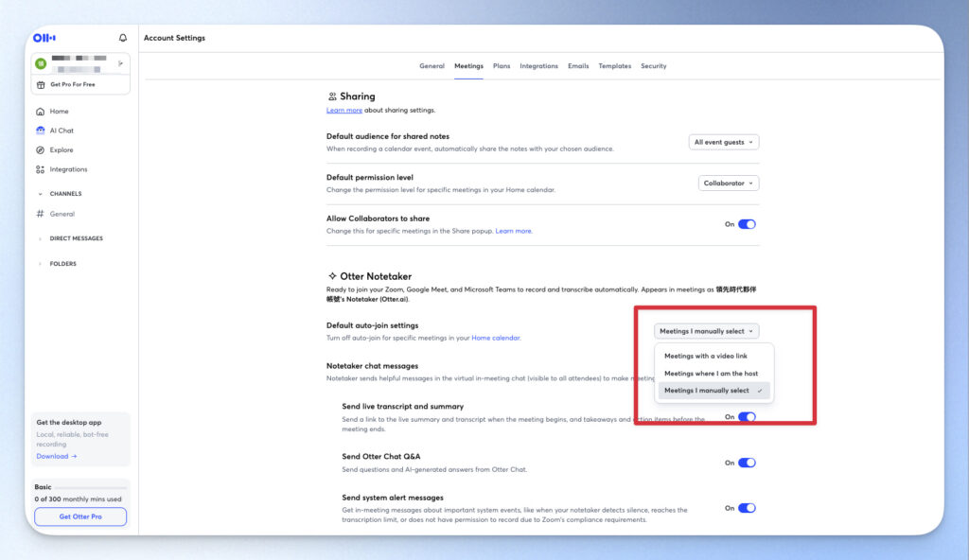Click the General channel hash icon
Image resolution: width=969 pixels, height=560 pixels.
coord(40,214)
